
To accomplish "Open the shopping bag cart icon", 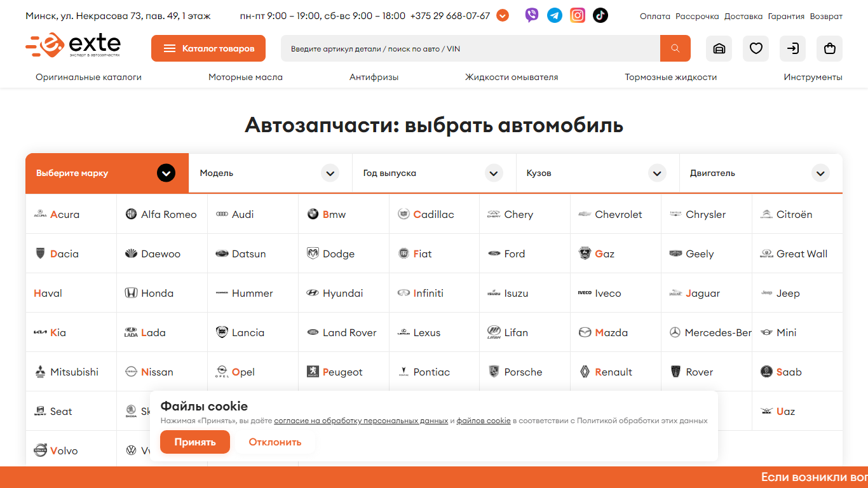I will click(830, 48).
